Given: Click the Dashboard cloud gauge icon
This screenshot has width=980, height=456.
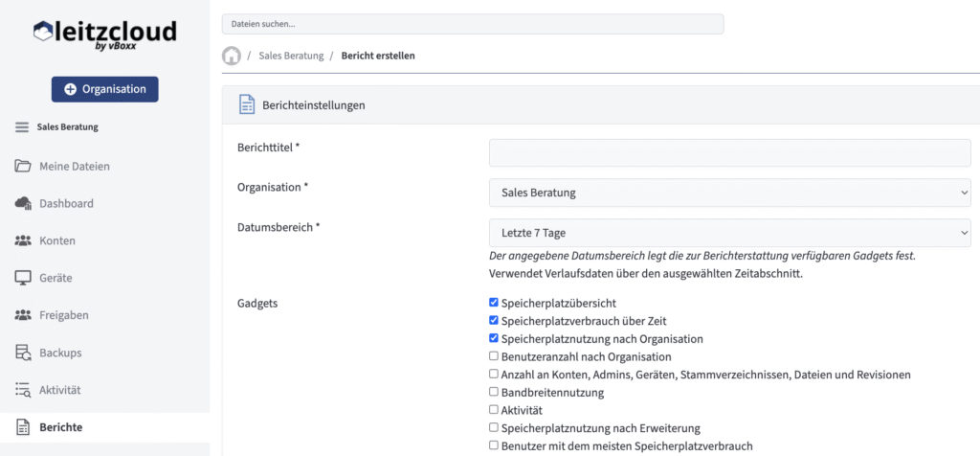Looking at the screenshot, I should point(23,203).
